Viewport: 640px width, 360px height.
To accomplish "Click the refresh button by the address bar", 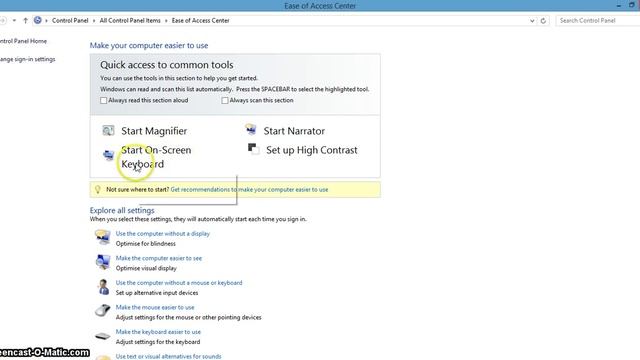I will 543,20.
